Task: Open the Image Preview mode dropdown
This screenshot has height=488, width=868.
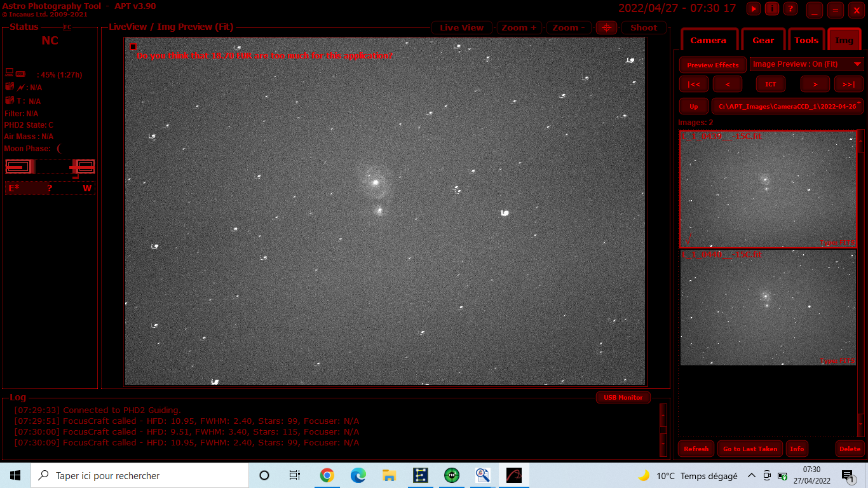Action: tap(806, 64)
